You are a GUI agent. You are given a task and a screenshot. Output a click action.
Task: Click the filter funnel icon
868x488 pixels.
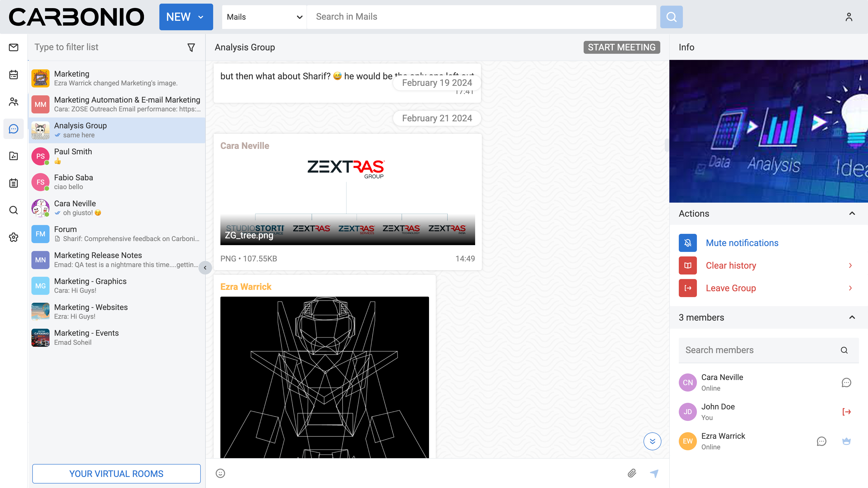[x=191, y=47]
